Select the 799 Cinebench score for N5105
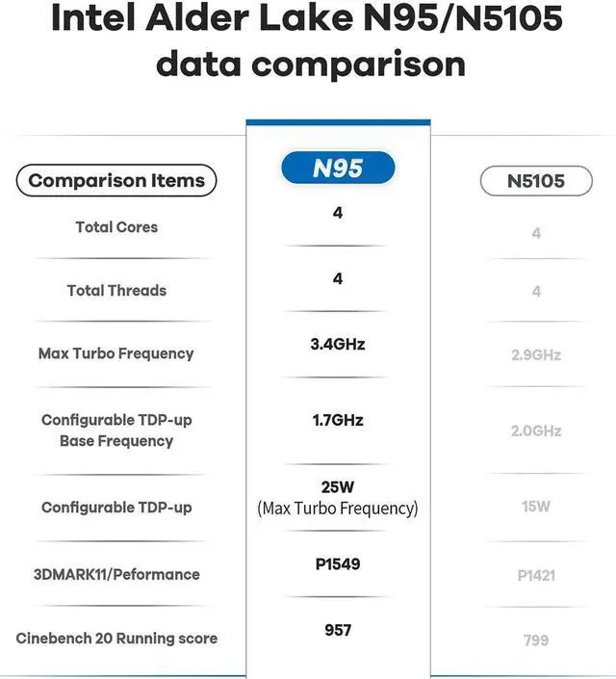 coord(536,640)
